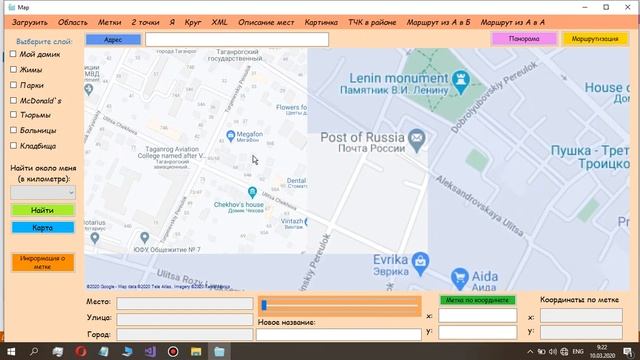Click y field under Координаты по метке

(581, 332)
